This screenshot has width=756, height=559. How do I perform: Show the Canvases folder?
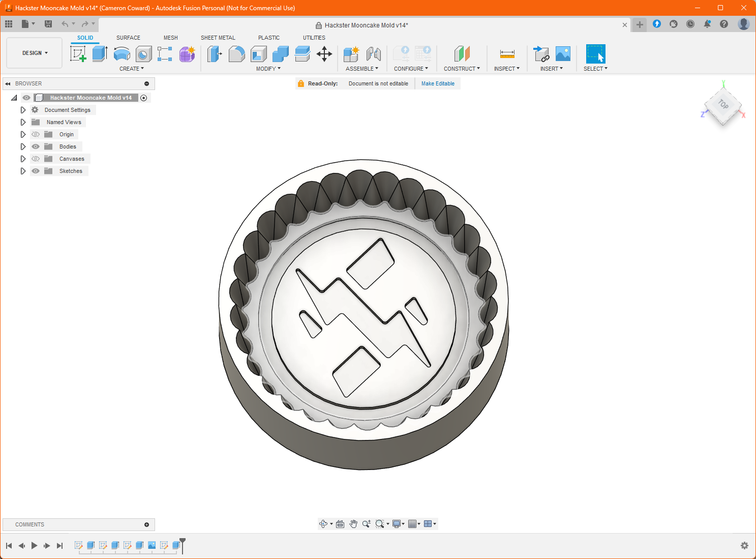tap(36, 159)
